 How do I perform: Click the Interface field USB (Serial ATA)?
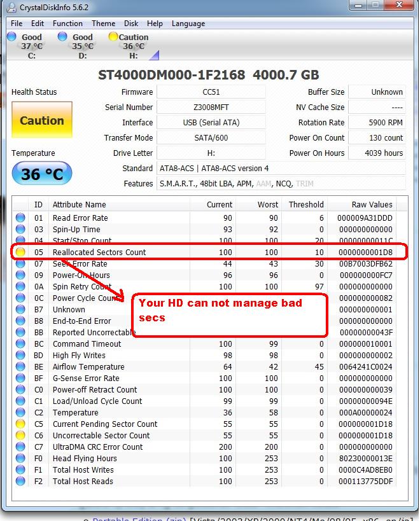pyautogui.click(x=211, y=123)
